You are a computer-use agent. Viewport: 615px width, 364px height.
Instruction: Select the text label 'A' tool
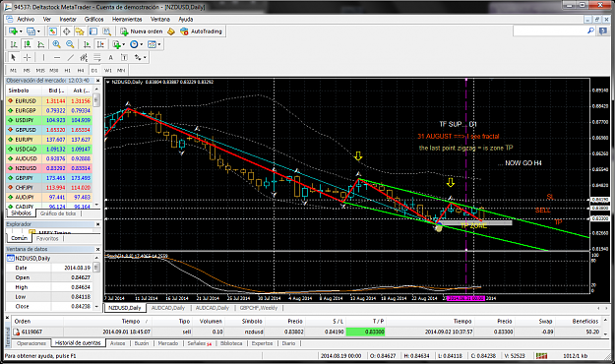click(x=110, y=57)
